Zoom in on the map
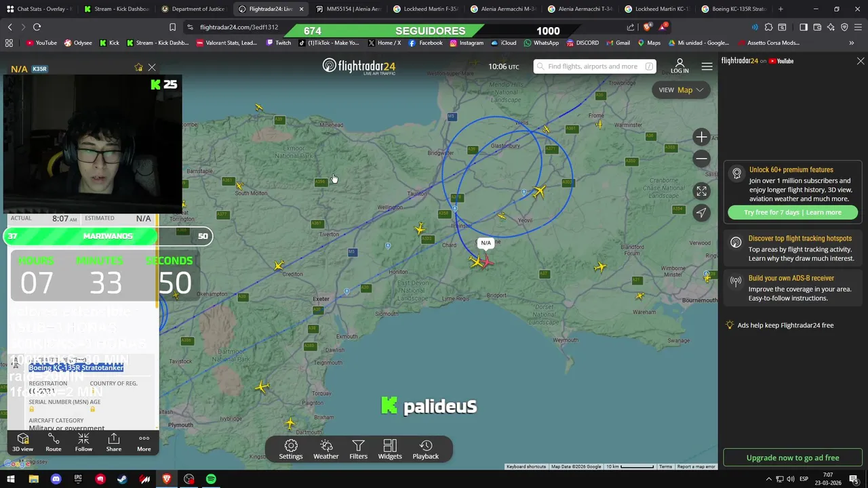868x488 pixels. (x=702, y=137)
